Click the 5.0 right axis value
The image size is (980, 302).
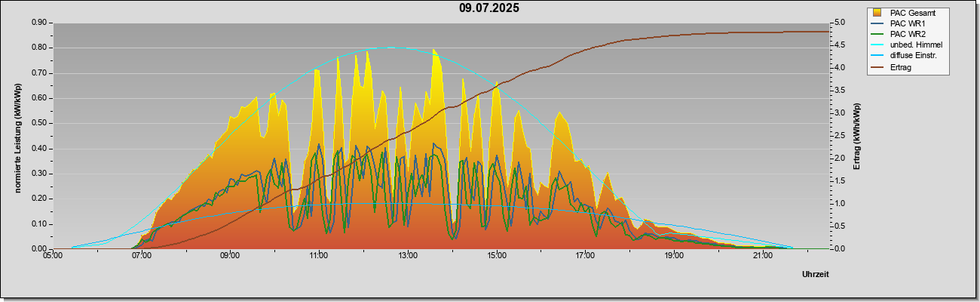click(840, 23)
